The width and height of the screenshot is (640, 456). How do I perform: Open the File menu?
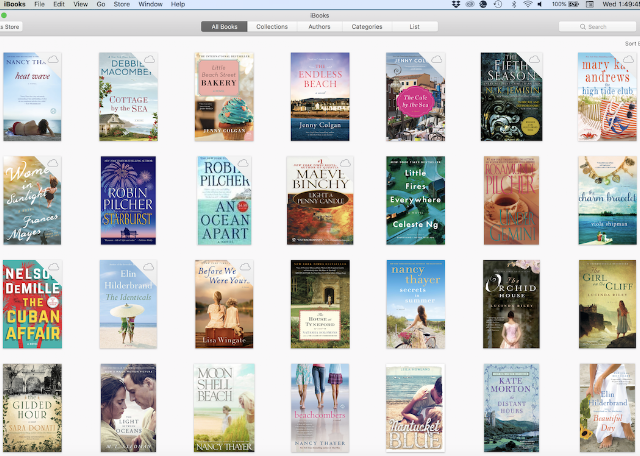[x=40, y=4]
